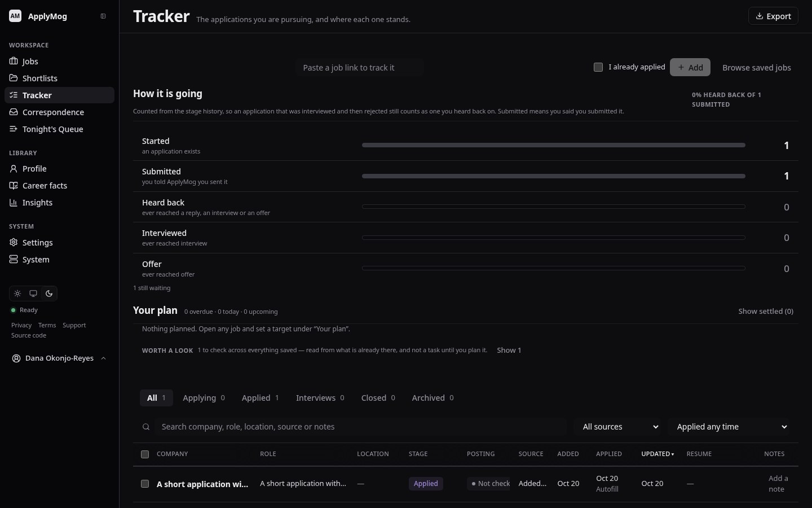
Task: Expand the Dana Okonjo-Reyes account menu chevron
Action: coord(103,358)
